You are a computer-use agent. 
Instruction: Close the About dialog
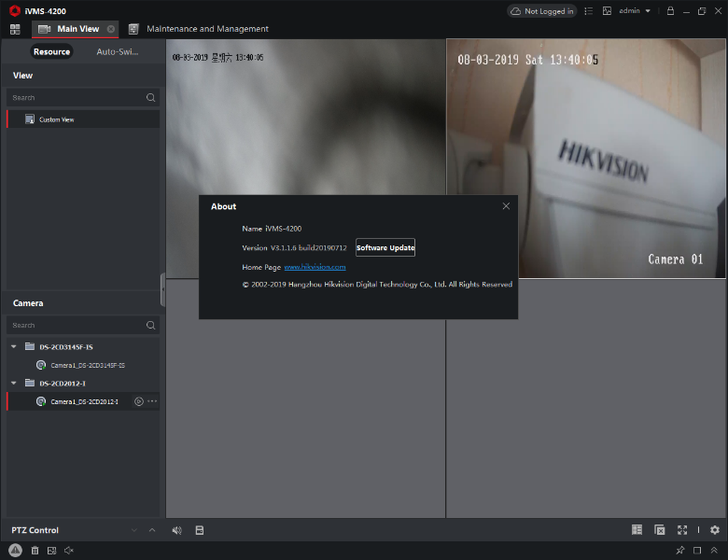click(506, 206)
